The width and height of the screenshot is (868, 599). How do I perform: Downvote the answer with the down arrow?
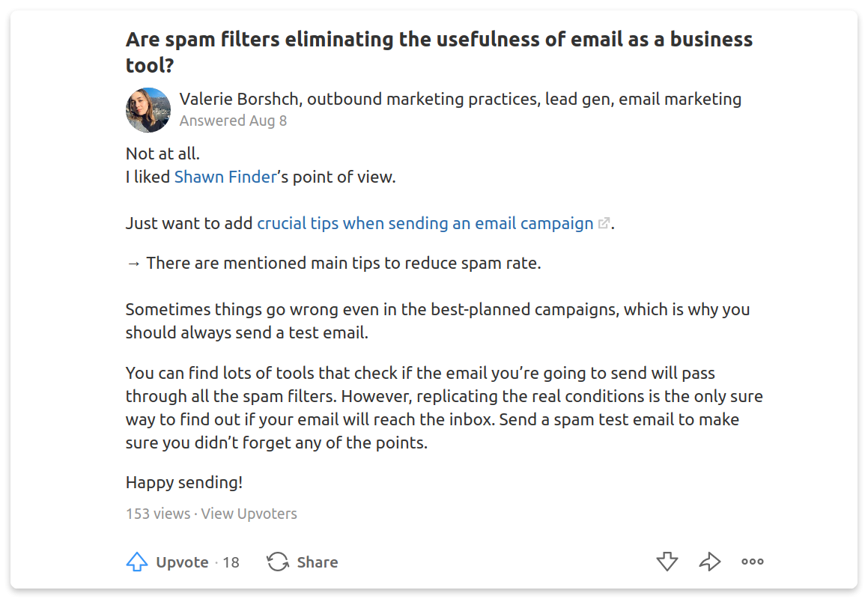pos(667,562)
